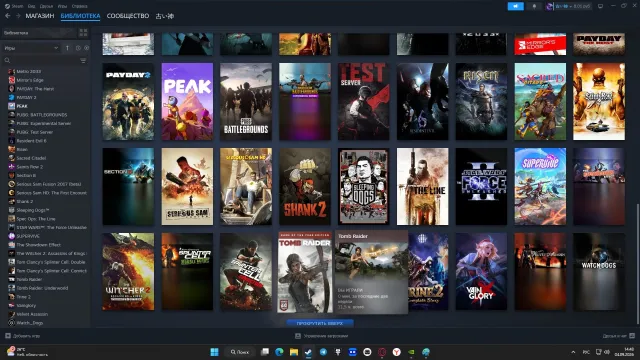Click the library vertical scrollbar
640x360 pixels.
(x=637, y=265)
